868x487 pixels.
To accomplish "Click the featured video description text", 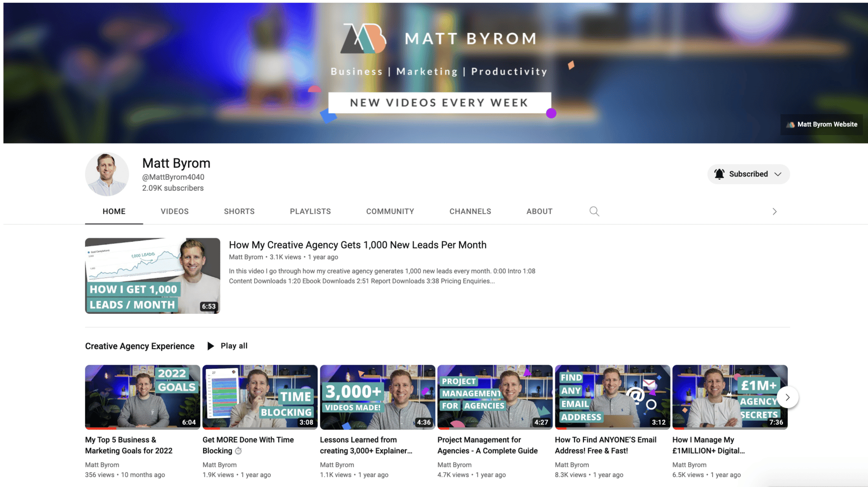I will click(x=382, y=276).
